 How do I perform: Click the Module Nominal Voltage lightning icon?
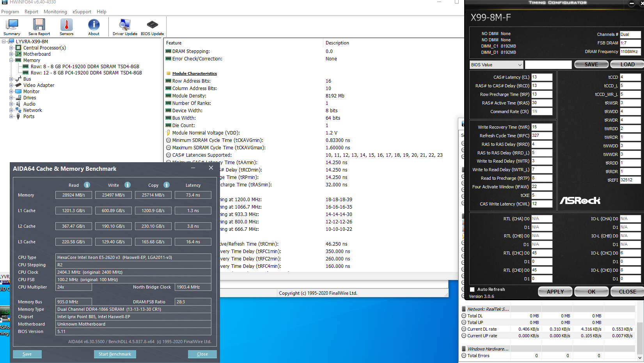[169, 133]
